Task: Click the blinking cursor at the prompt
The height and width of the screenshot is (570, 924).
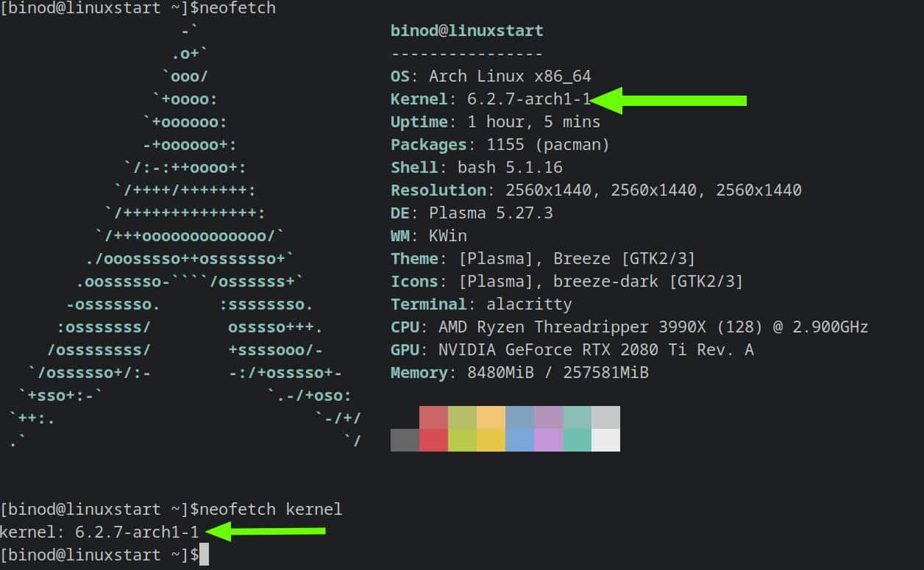Action: click(203, 555)
